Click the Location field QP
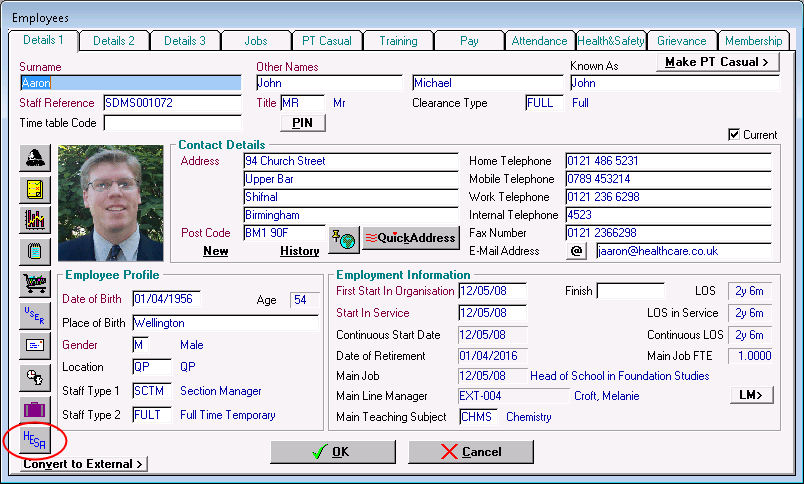 [x=152, y=367]
